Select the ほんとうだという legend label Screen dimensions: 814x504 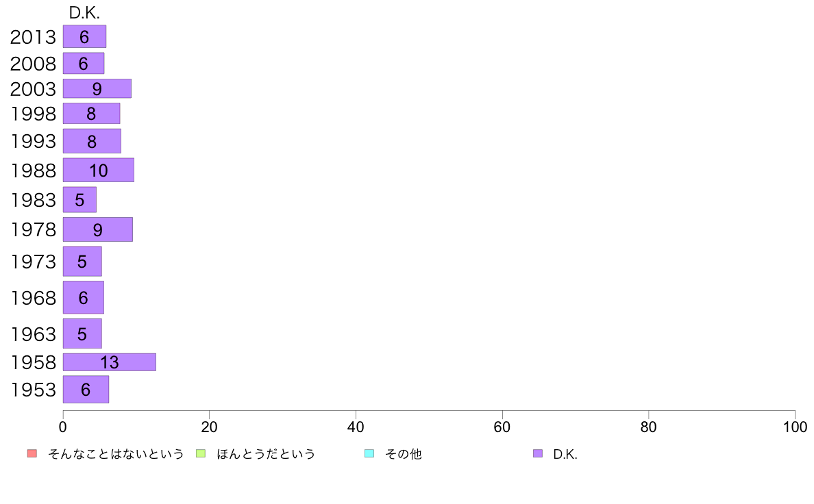coord(266,454)
